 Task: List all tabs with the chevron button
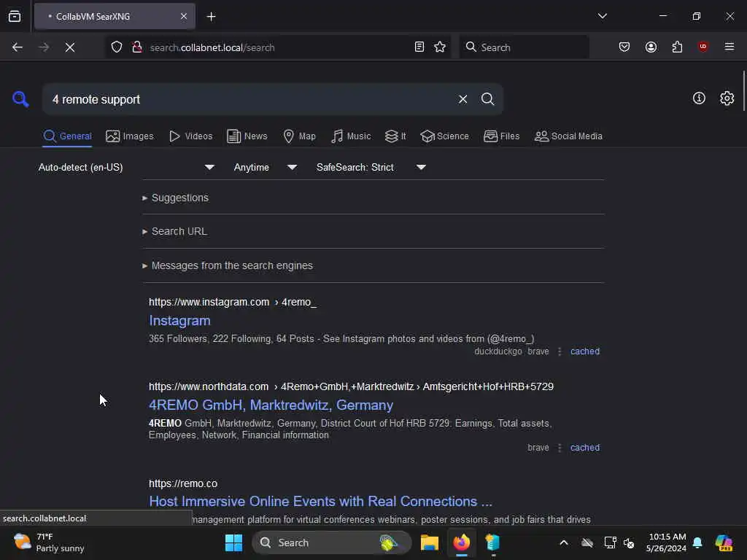[602, 16]
